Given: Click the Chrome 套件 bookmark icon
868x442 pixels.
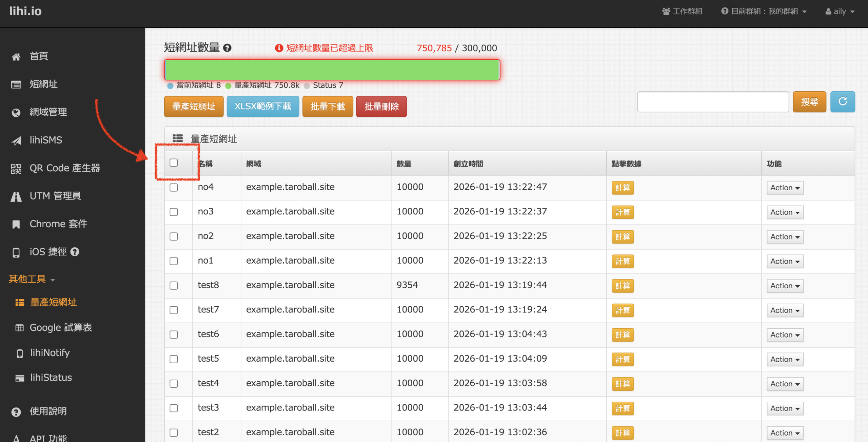Looking at the screenshot, I should coord(16,225).
